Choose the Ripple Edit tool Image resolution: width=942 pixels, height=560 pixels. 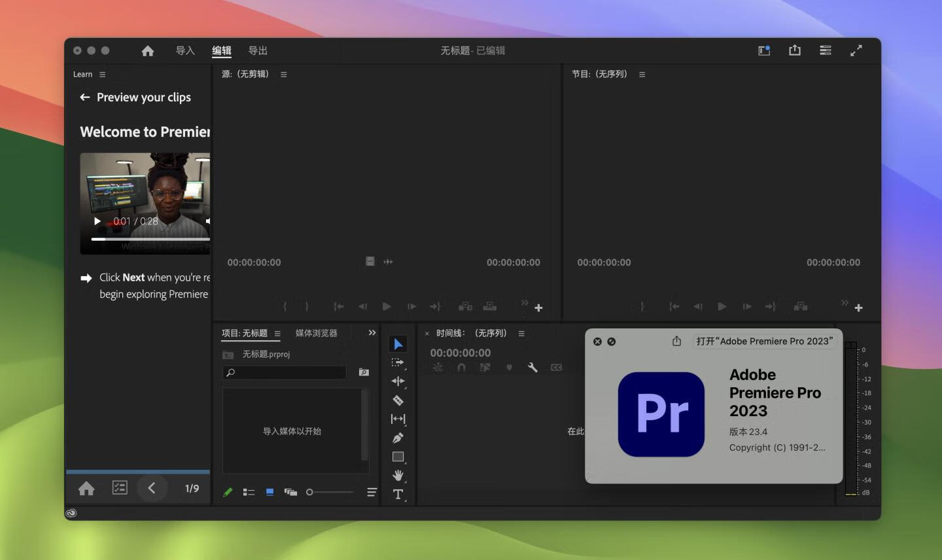point(398,381)
